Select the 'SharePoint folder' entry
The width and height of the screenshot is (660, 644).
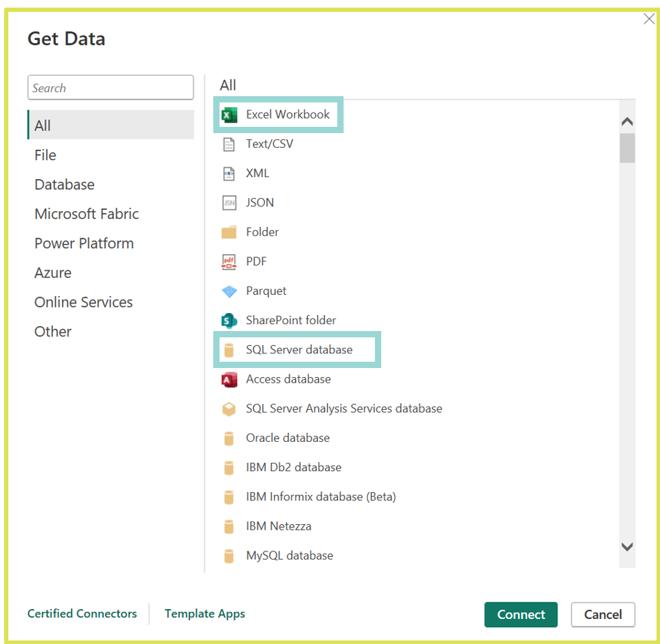pyautogui.click(x=291, y=321)
